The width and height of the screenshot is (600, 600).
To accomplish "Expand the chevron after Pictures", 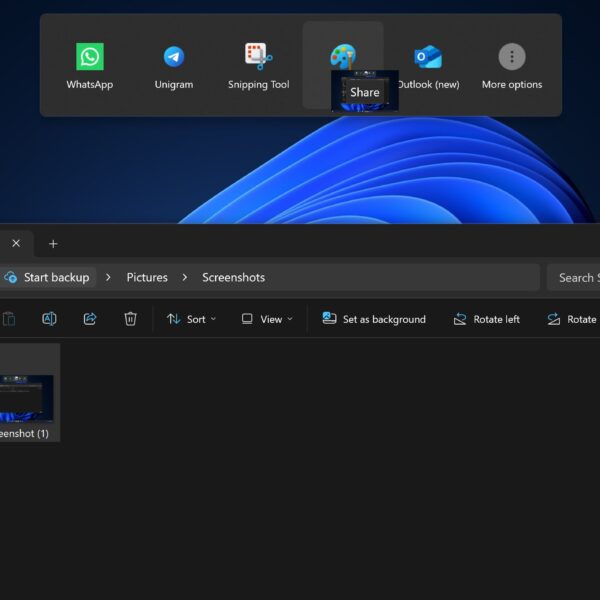I will (x=184, y=277).
